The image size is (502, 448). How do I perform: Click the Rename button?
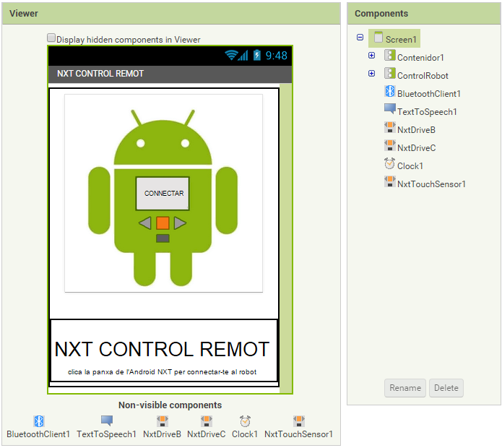(x=405, y=388)
